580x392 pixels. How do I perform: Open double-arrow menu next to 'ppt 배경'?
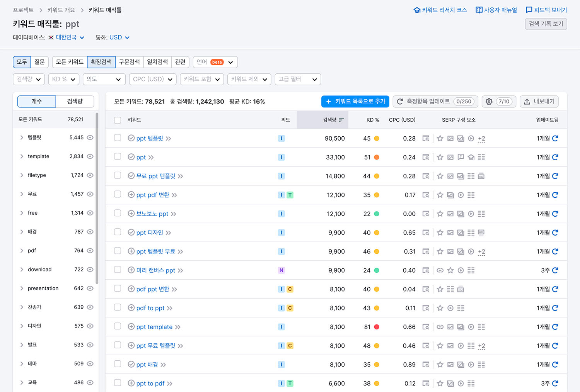(163, 365)
